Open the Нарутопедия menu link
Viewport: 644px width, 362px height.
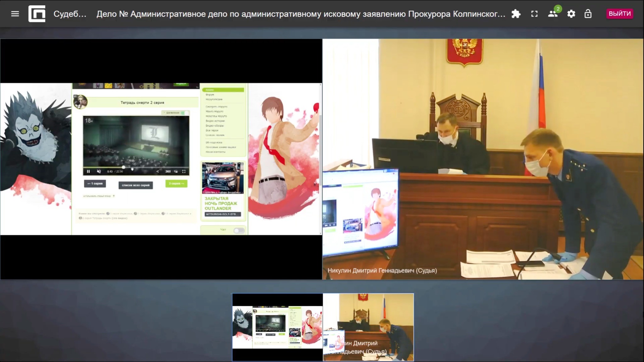(x=214, y=99)
